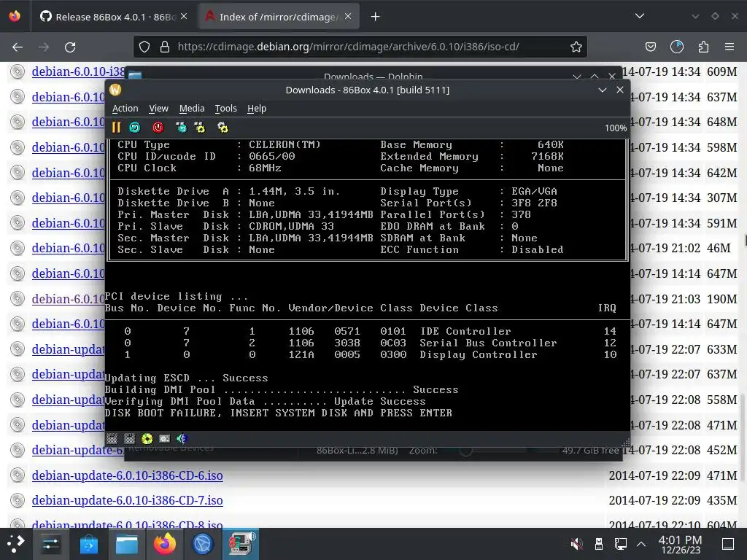Click the teal hard reset icon
The image size is (747, 560).
pos(135,128)
